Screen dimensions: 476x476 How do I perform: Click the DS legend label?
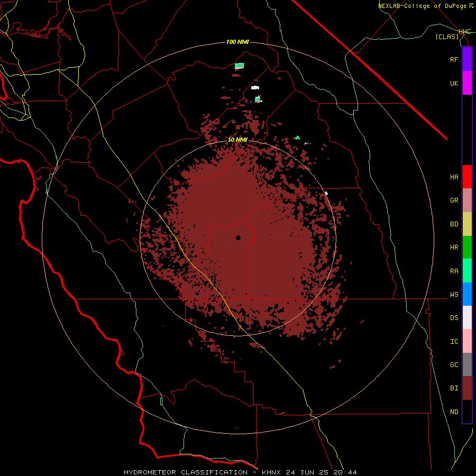(454, 318)
